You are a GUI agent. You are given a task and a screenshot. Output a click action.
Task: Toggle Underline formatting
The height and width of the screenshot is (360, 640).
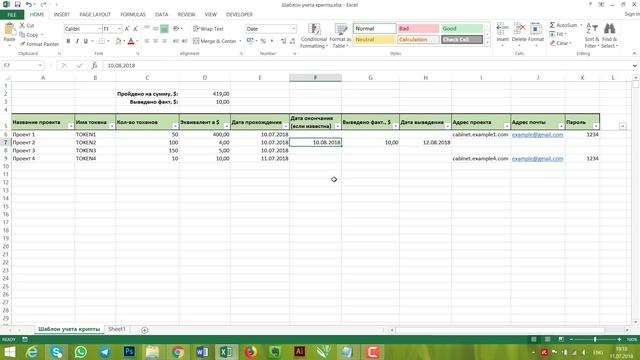(x=86, y=41)
